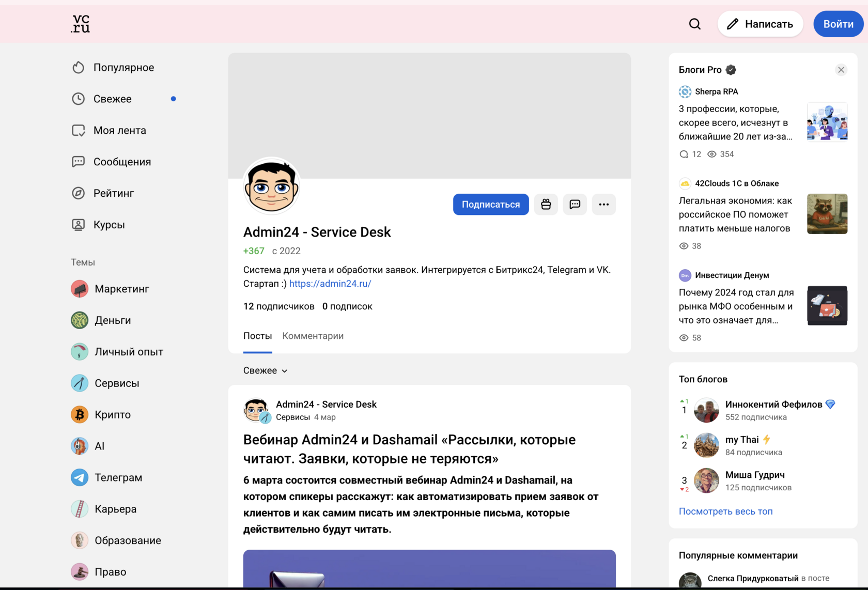The image size is (868, 590).
Task: Click the 42Clouds 1С в Облаке icon
Action: click(x=685, y=183)
